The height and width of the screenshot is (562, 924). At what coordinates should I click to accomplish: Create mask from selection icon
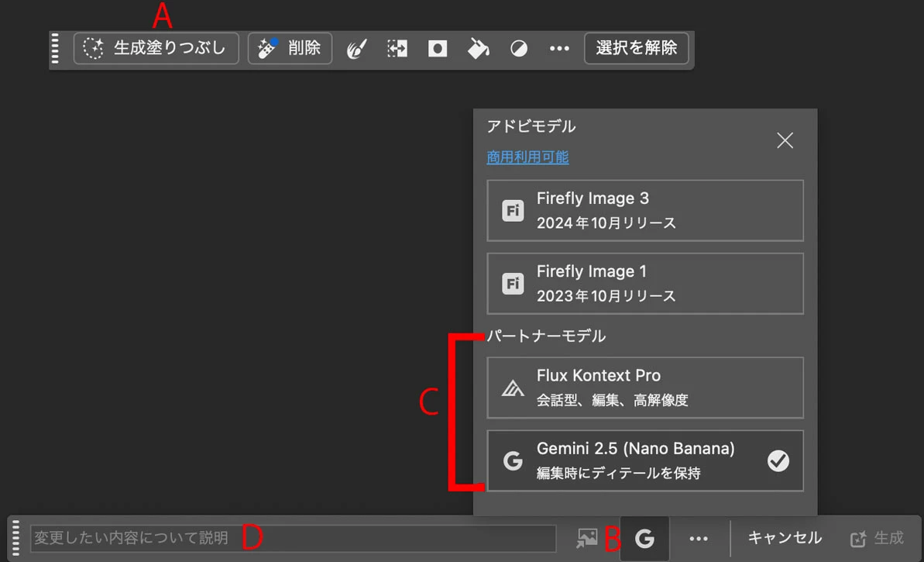click(x=438, y=48)
